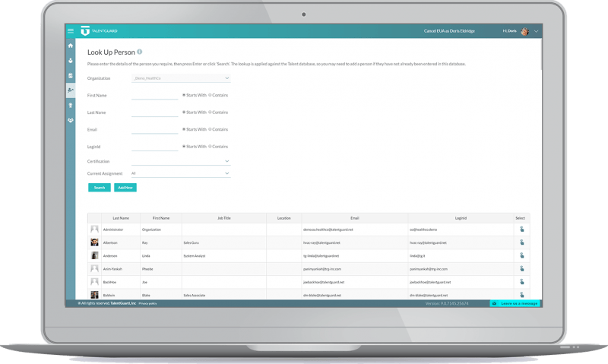Click the Home icon in the sidebar
Image resolution: width=608 pixels, height=364 pixels.
[x=71, y=46]
